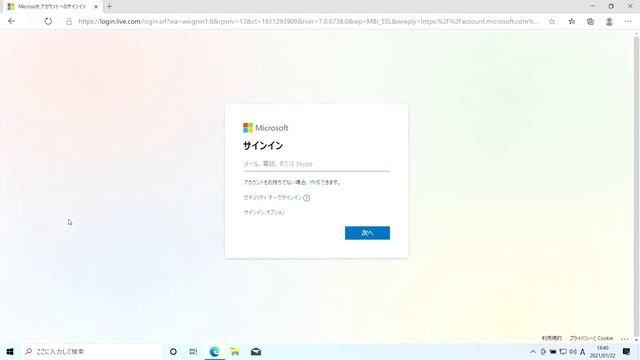Switch IME input mode indicator A
This screenshot has width=640, height=360.
[582, 352]
